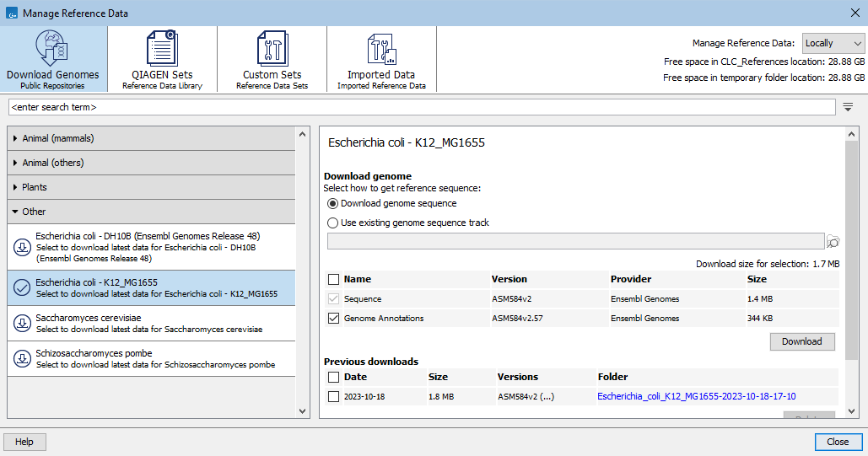Open the QIAGEN Sets reference library icon
This screenshot has width=868, height=456.
[162, 51]
